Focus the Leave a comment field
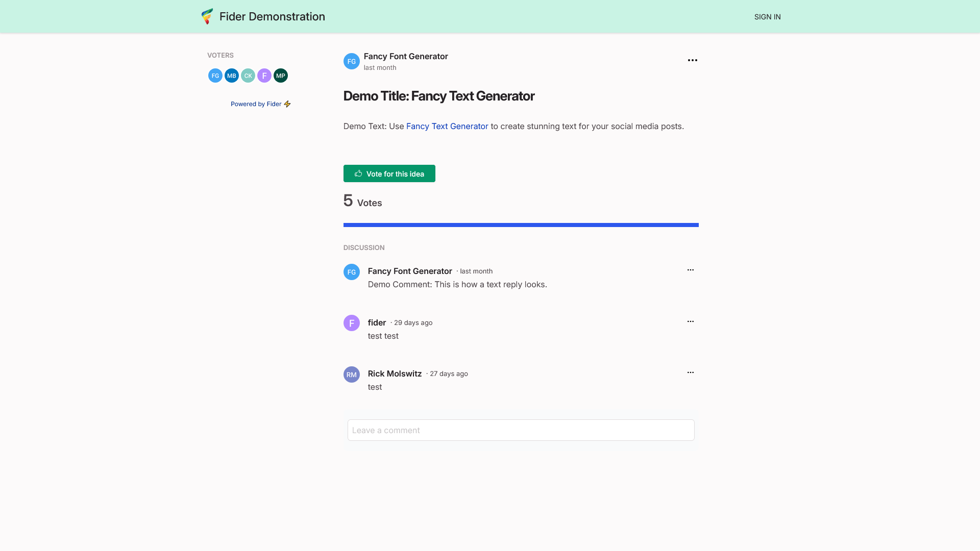Screen dimensions: 980x551 coord(521,430)
